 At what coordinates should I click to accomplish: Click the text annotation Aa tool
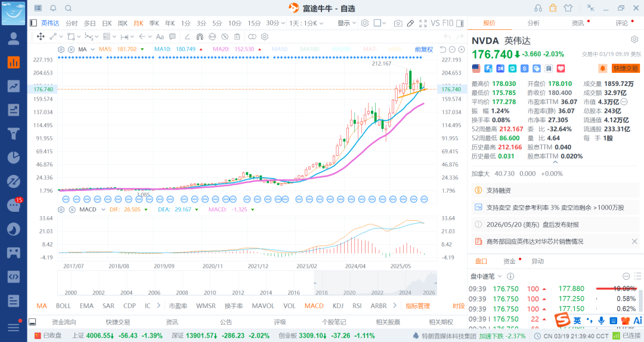[x=160, y=36]
